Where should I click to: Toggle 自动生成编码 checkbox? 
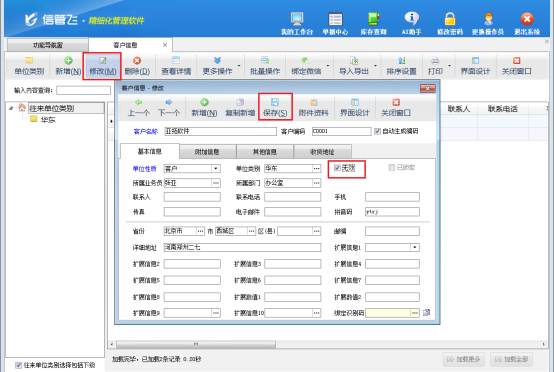[x=377, y=131]
